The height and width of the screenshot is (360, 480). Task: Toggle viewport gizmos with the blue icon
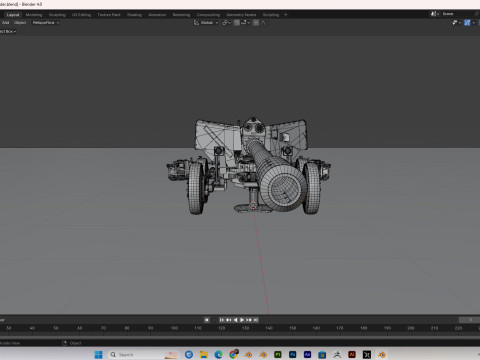pyautogui.click(x=467, y=23)
